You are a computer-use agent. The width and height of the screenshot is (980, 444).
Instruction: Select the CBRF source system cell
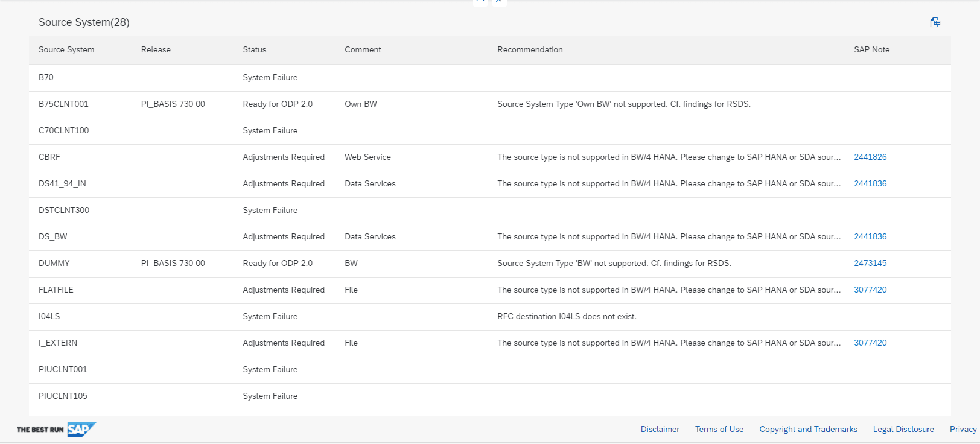click(49, 157)
